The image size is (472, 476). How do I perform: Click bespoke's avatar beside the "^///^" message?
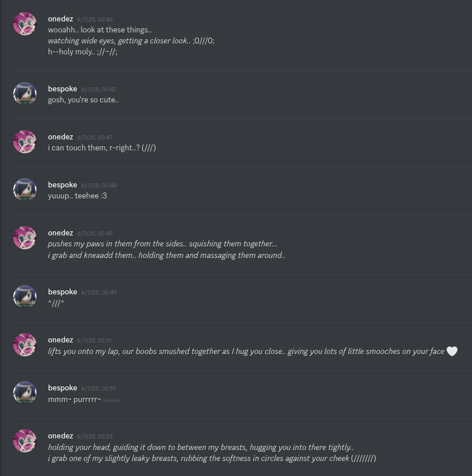pyautogui.click(x=25, y=297)
